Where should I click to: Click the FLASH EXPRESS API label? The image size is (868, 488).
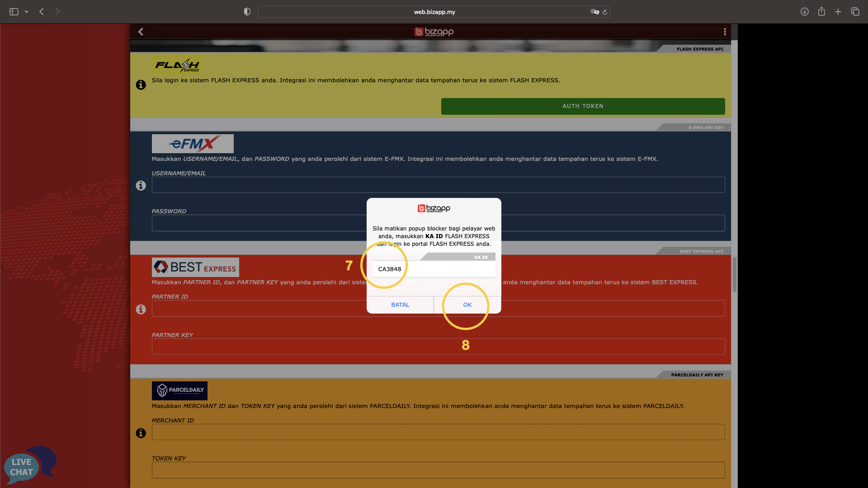(700, 49)
